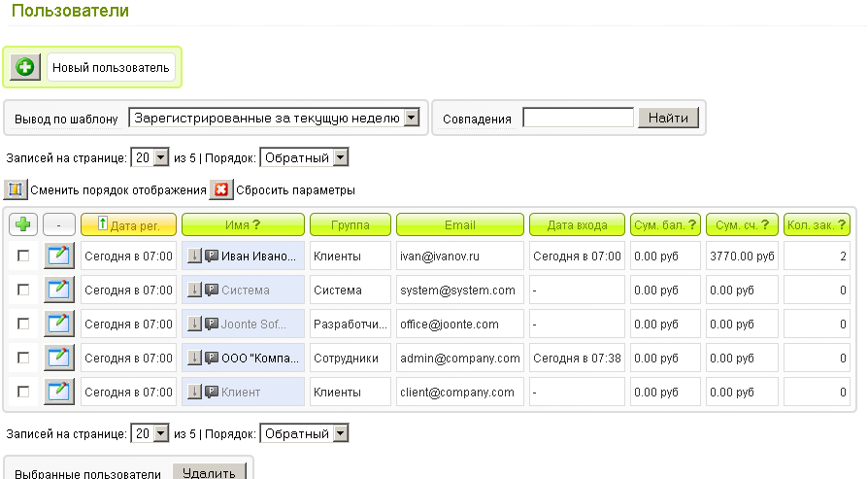The height and width of the screenshot is (479, 868).
Task: Tick checkbox for system@system.com row
Action: pyautogui.click(x=23, y=290)
